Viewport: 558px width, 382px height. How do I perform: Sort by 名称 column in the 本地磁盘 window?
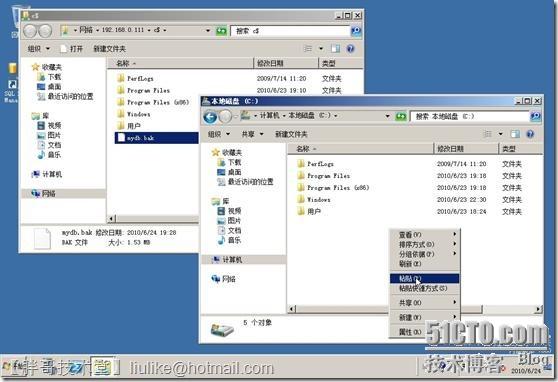pos(361,149)
